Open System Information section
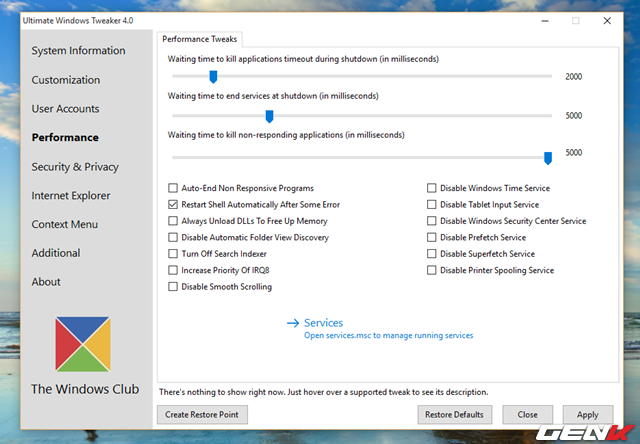Screen dimensions: 640x444 coord(78,51)
